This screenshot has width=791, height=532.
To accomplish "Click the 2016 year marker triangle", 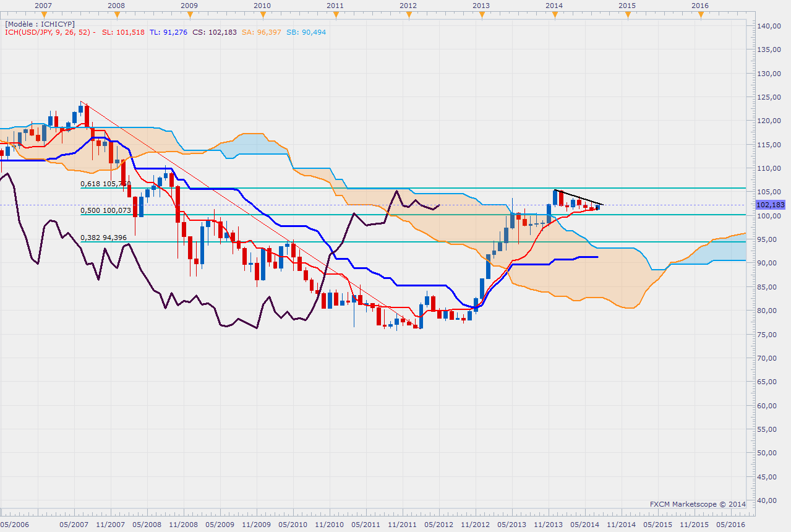I will tap(700, 15).
